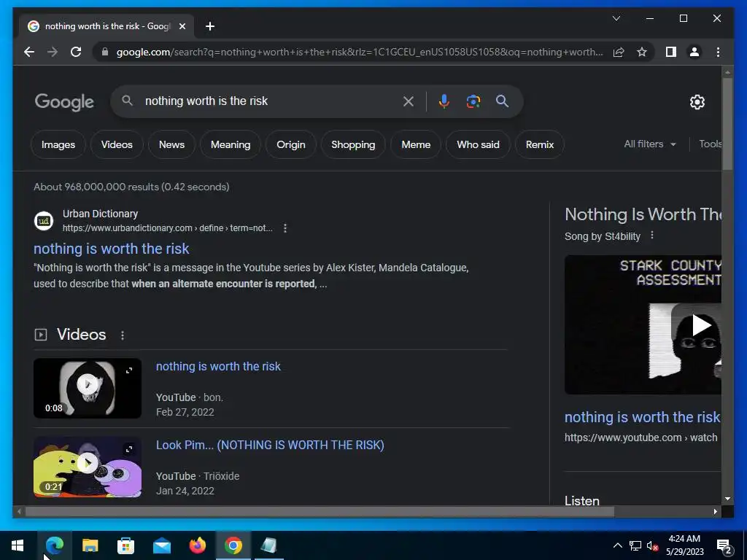Click the scroll-right arrow on horizontal scrollbar
Viewport: 747px width, 560px height.
pos(715,511)
